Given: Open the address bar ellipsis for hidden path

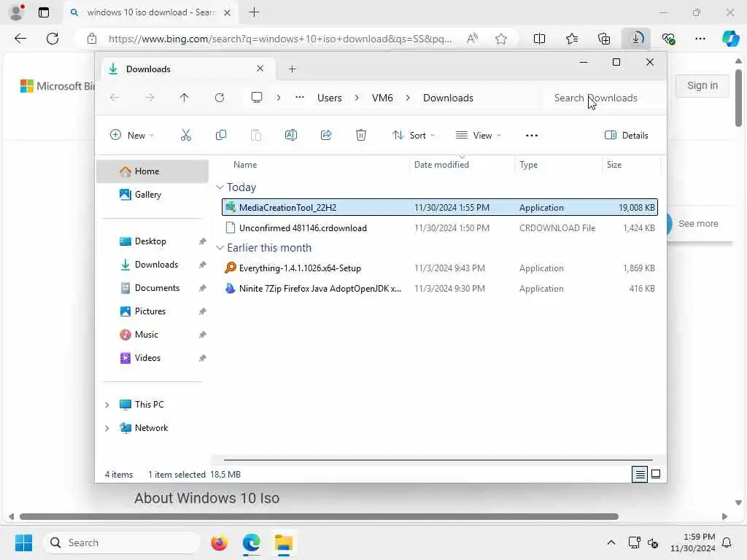Looking at the screenshot, I should tap(299, 98).
